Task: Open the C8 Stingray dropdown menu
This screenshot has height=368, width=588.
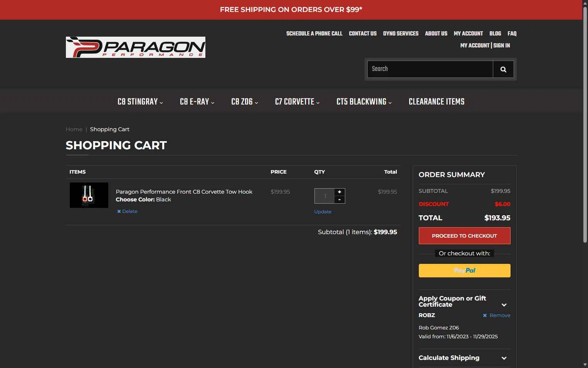Action: (140, 102)
